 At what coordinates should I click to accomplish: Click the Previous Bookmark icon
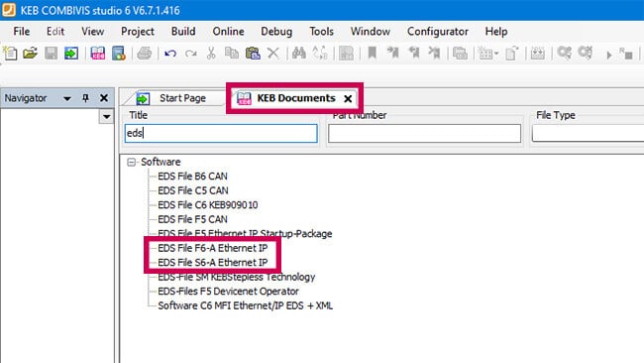tap(413, 54)
